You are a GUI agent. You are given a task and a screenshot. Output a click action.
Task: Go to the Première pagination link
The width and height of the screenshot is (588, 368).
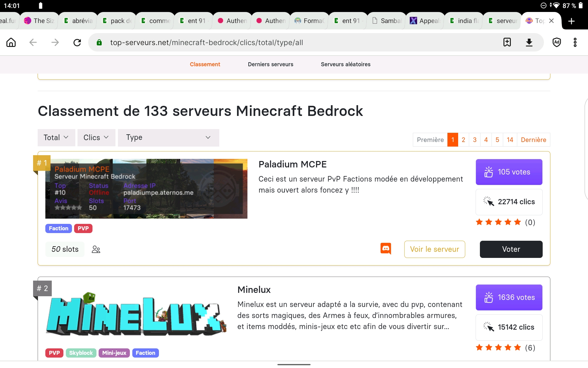click(x=430, y=140)
